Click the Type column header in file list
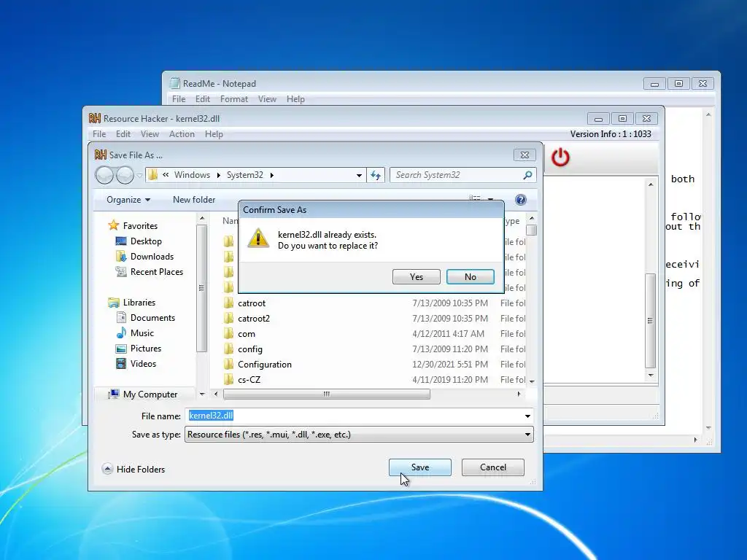The width and height of the screenshot is (747, 560). 513,221
